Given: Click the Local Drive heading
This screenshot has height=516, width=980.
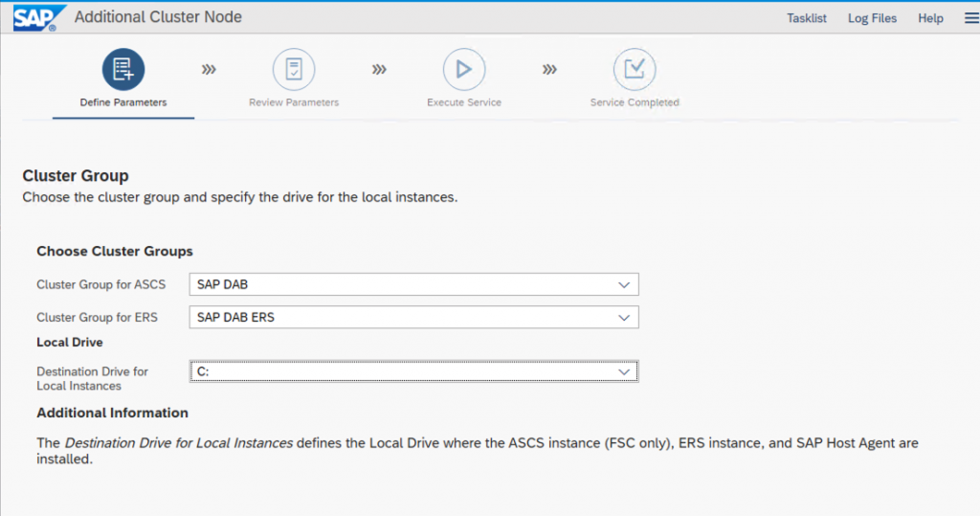Looking at the screenshot, I should 69,342.
